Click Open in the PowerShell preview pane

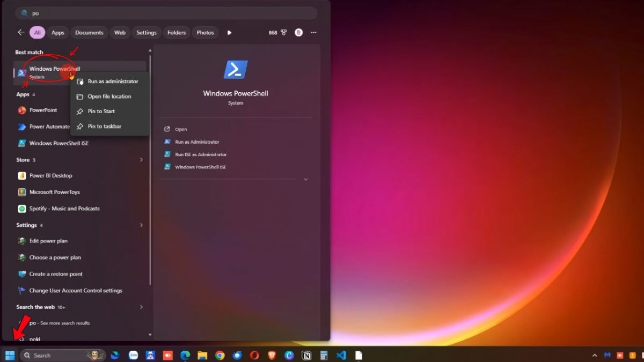coord(181,129)
